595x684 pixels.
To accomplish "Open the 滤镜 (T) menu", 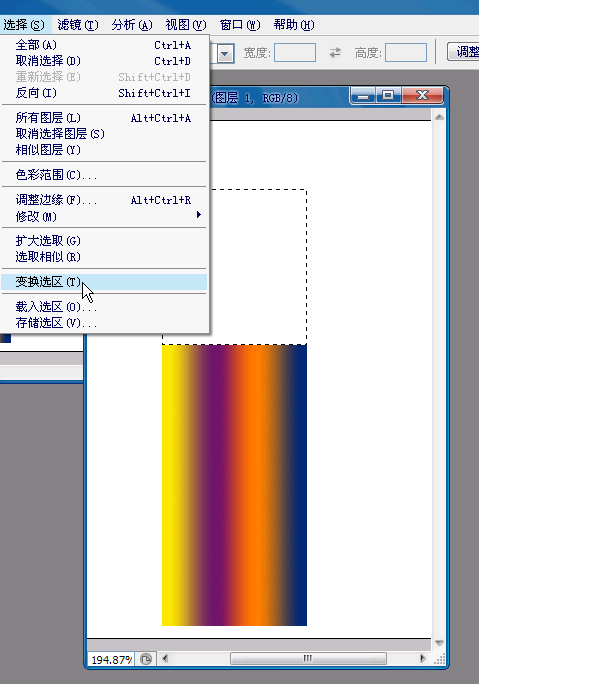I will 78,25.
